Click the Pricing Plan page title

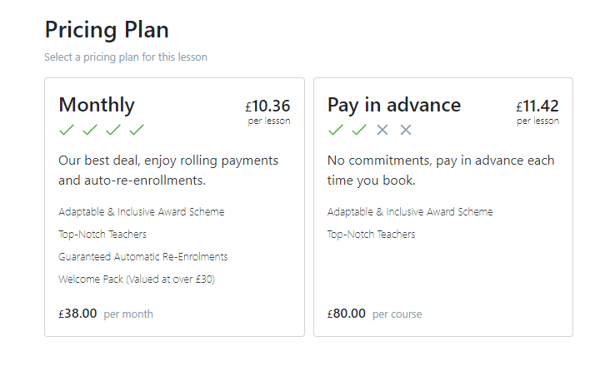point(107,30)
